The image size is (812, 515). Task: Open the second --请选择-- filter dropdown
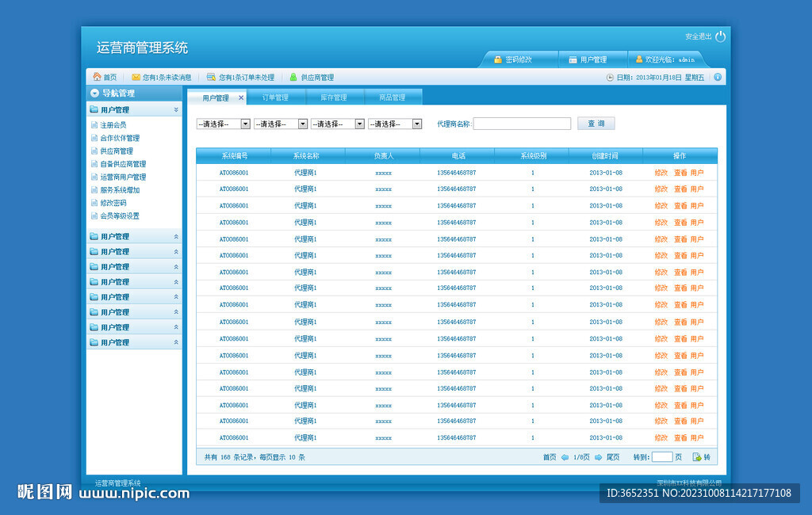coord(281,124)
